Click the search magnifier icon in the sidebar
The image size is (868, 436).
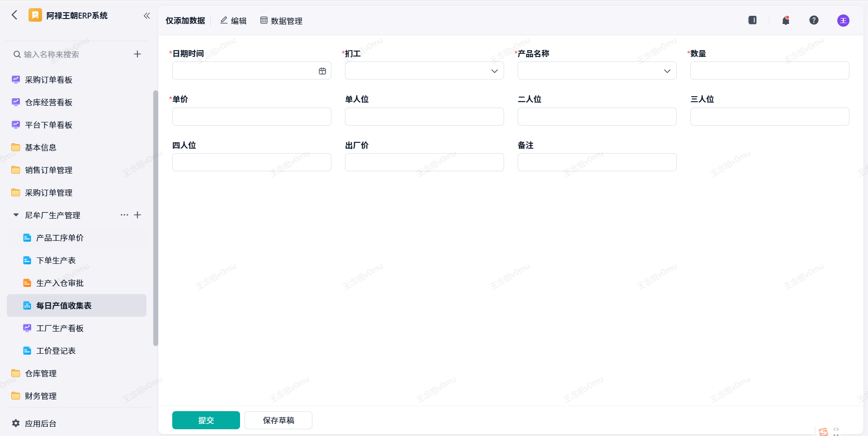coord(17,55)
